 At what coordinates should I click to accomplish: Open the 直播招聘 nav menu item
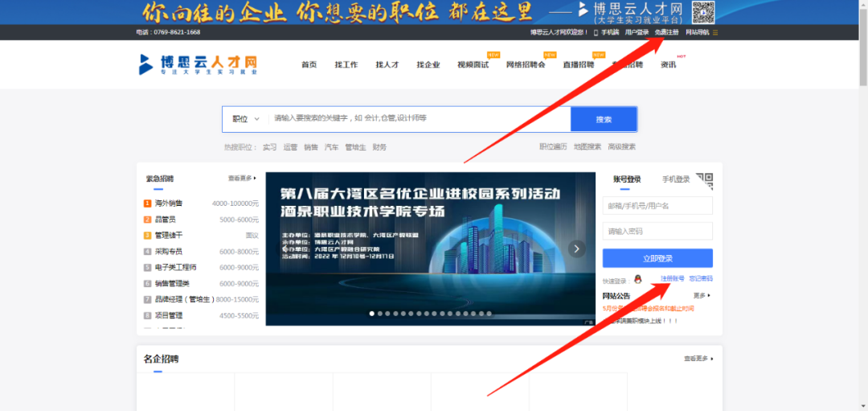[579, 65]
